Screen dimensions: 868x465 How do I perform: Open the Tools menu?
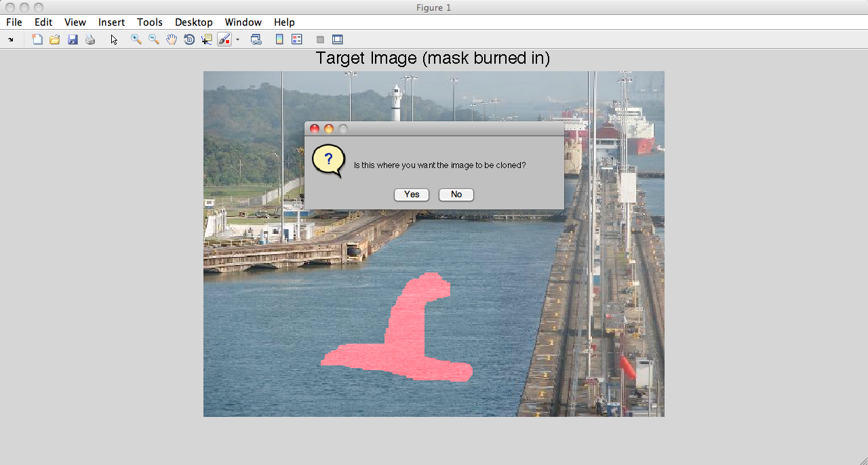pyautogui.click(x=149, y=22)
